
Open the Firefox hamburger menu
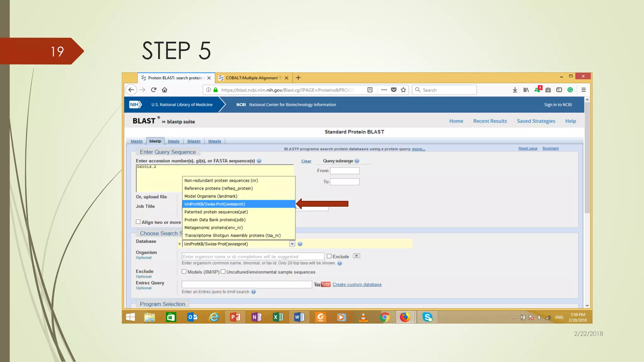pyautogui.click(x=583, y=90)
